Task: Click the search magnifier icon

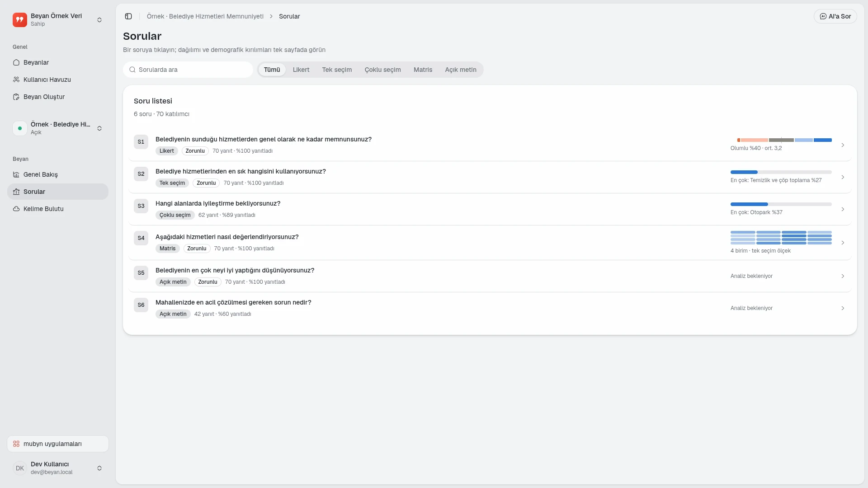Action: point(132,70)
